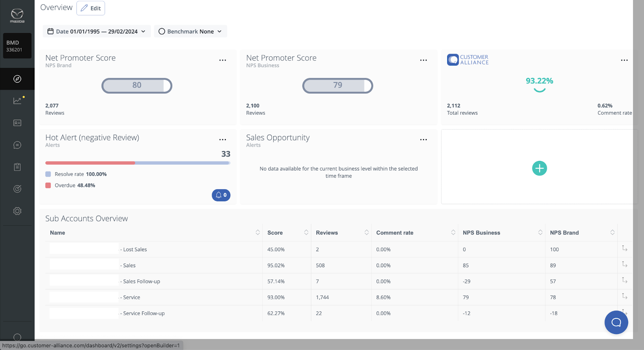Sort table by NPS Brand column
The width and height of the screenshot is (644, 350).
click(612, 233)
